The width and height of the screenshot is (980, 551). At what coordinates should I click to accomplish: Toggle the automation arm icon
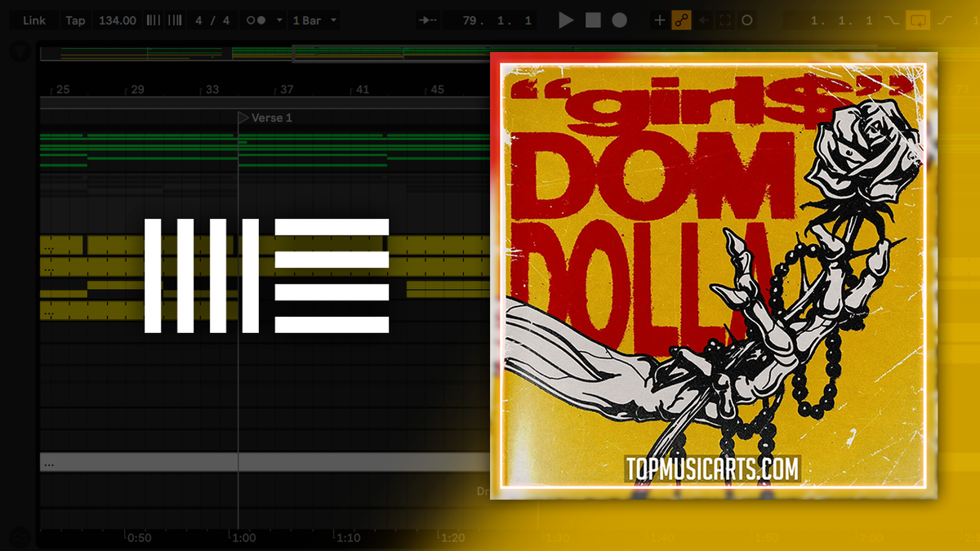(x=680, y=20)
